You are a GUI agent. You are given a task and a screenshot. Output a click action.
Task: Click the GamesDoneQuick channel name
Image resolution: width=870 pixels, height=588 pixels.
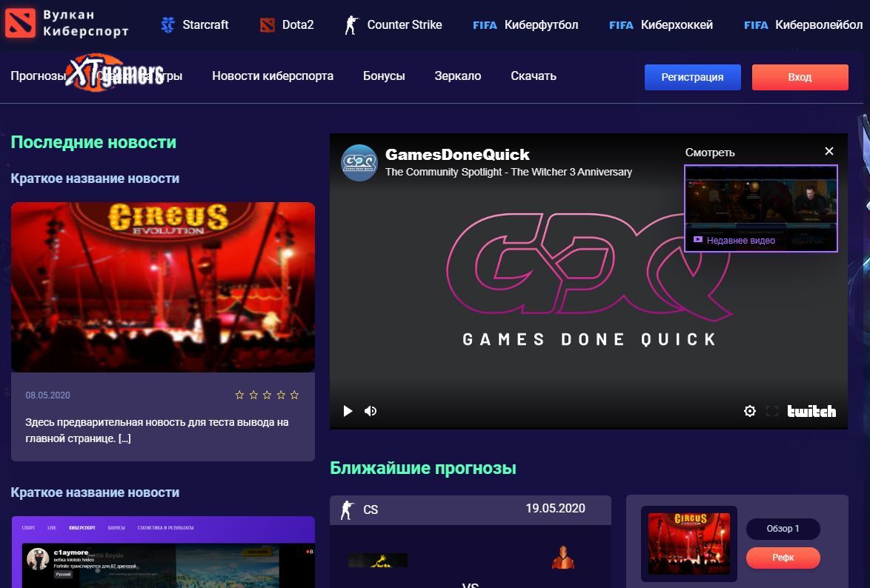[x=457, y=154]
